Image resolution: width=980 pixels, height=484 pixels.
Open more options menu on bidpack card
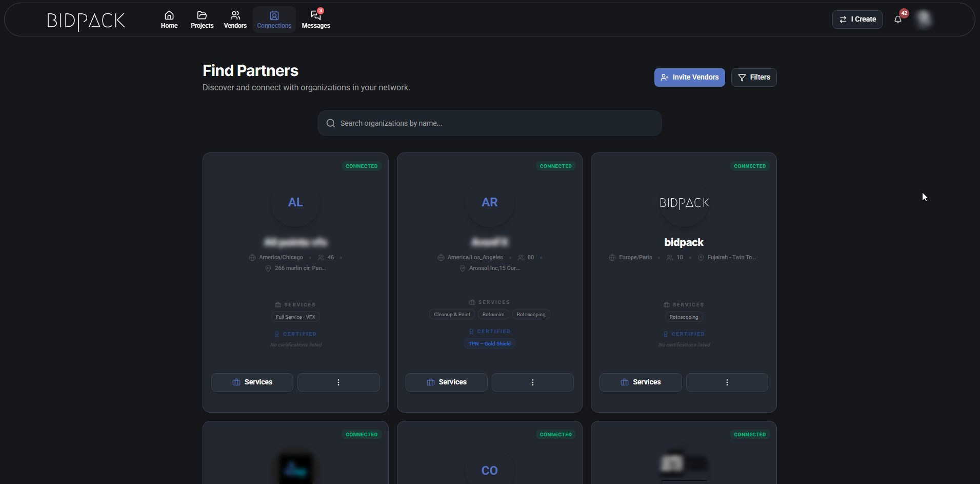coord(727,382)
